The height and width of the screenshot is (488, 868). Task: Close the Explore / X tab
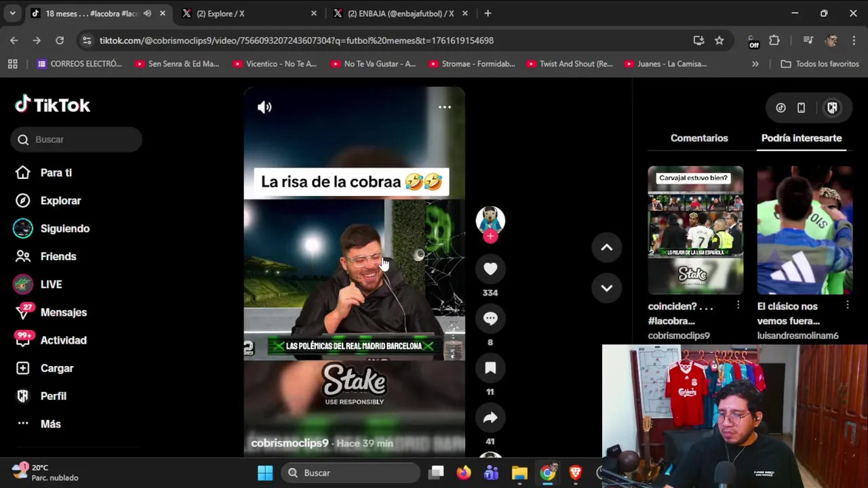pos(313,14)
